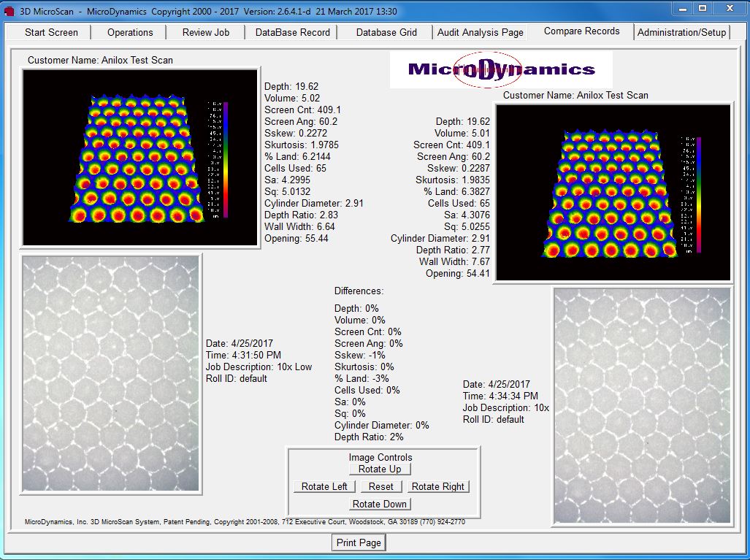750x560 pixels.
Task: Reset the image rotation
Action: click(380, 486)
